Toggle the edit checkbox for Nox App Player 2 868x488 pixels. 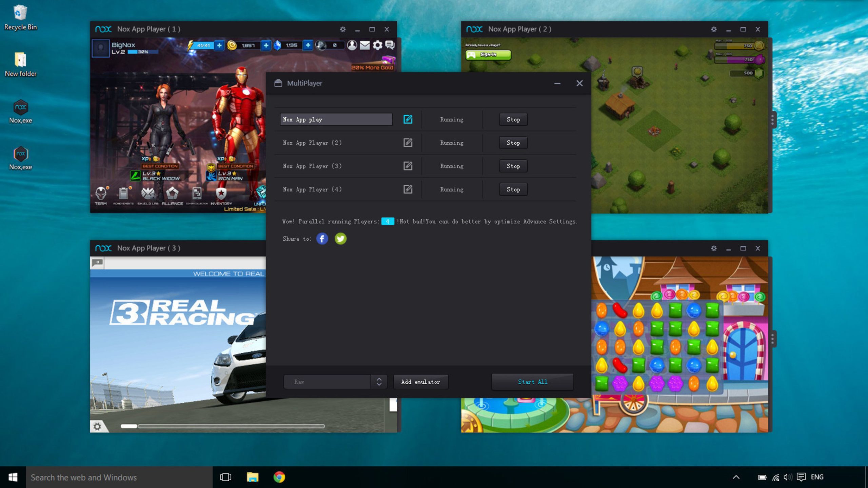[408, 142]
